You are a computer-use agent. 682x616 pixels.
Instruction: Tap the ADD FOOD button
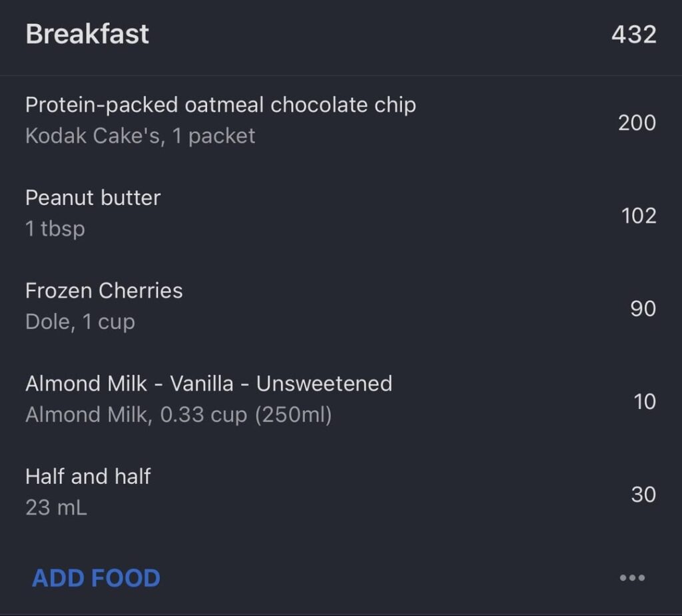pyautogui.click(x=95, y=578)
